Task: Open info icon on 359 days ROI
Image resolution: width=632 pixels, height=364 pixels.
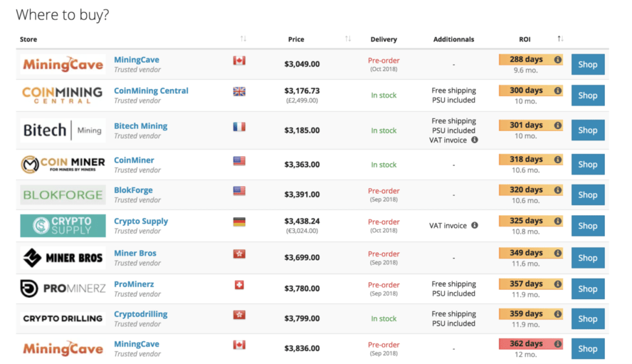Action: point(557,314)
